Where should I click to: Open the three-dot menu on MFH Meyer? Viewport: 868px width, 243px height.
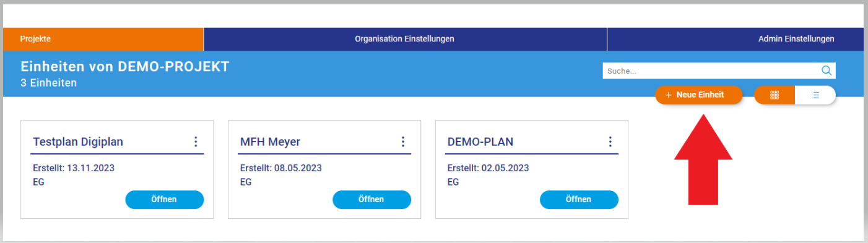tap(403, 142)
